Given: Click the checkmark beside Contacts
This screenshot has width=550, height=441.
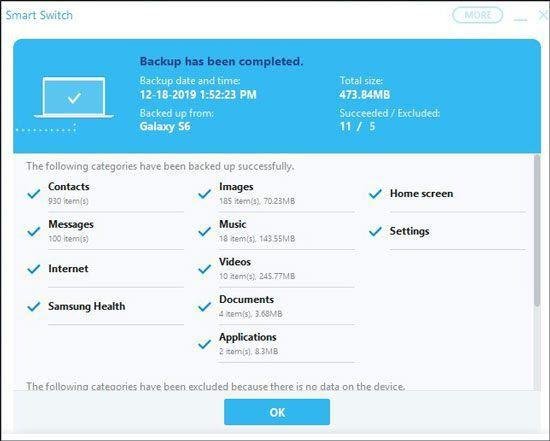Looking at the screenshot, I should tap(34, 194).
